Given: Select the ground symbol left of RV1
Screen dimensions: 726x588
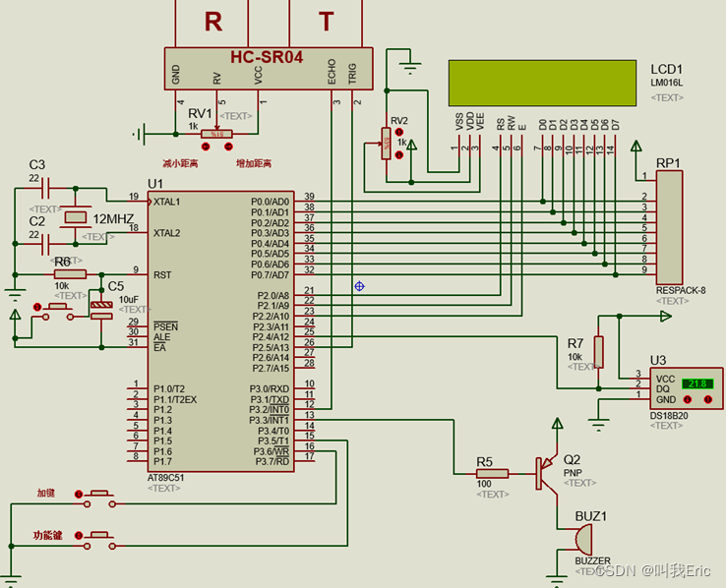Looking at the screenshot, I should (x=140, y=134).
